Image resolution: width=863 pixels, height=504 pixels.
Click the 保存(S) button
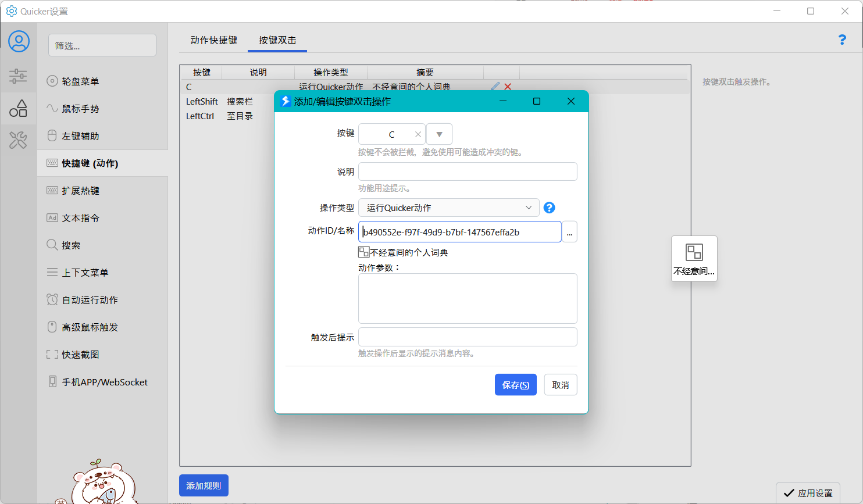tap(515, 385)
